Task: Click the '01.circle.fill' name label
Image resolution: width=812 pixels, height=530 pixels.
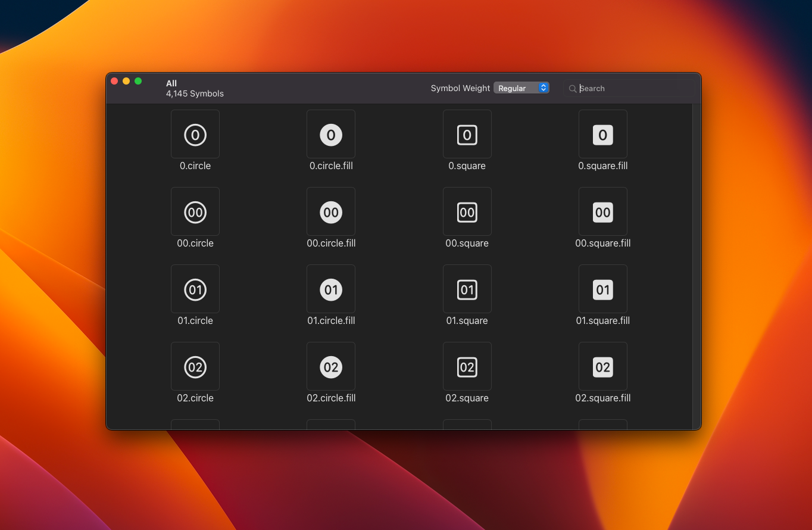Action: pyautogui.click(x=331, y=321)
